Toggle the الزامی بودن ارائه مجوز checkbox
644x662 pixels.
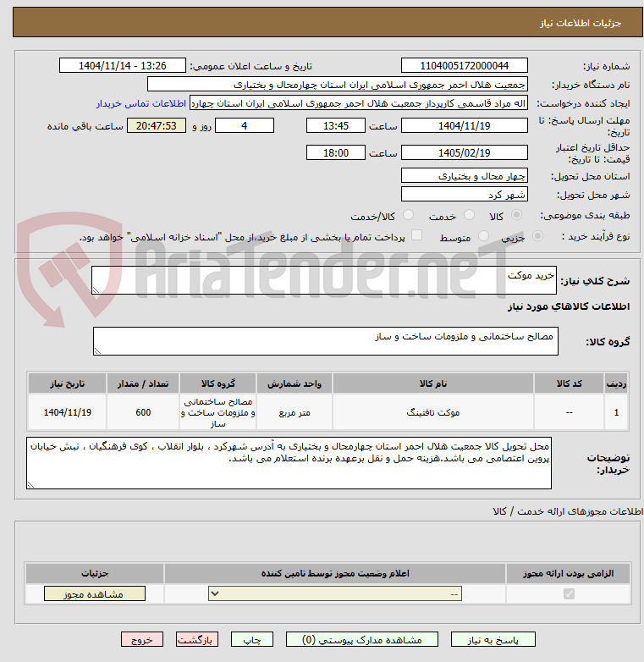tap(569, 593)
